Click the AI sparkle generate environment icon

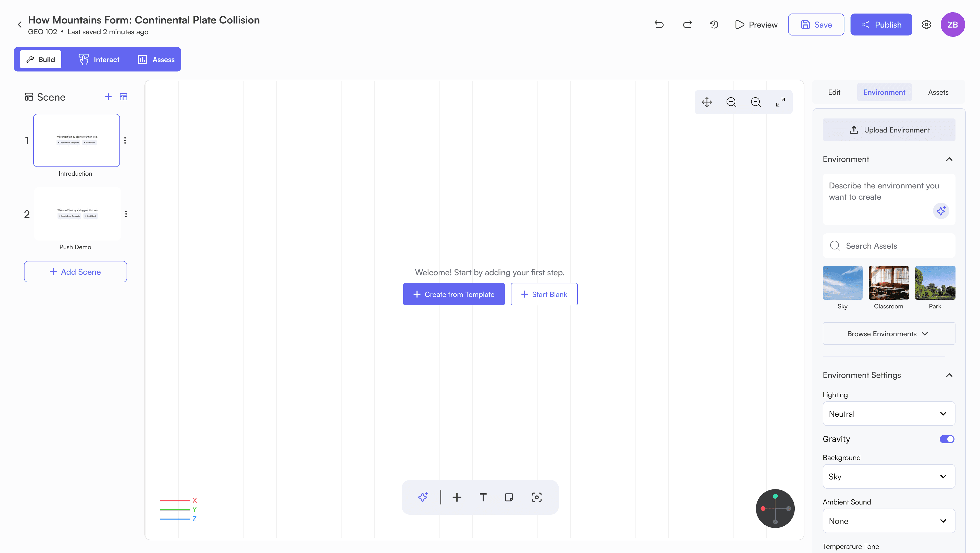[x=941, y=211]
